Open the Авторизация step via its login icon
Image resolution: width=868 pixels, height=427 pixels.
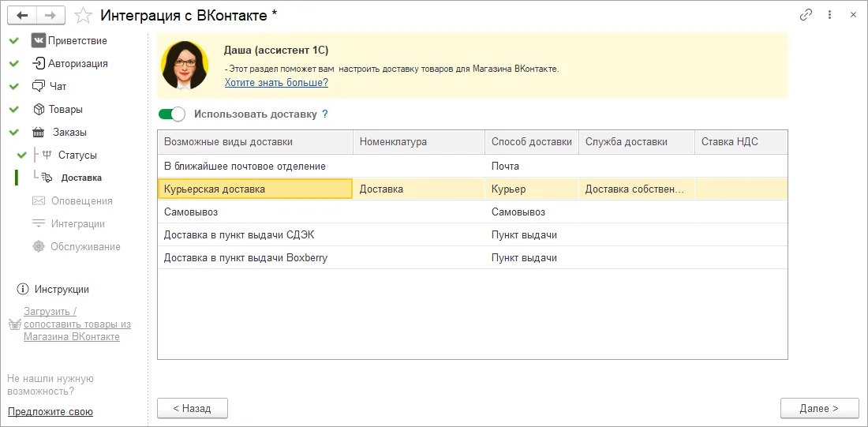(x=38, y=63)
